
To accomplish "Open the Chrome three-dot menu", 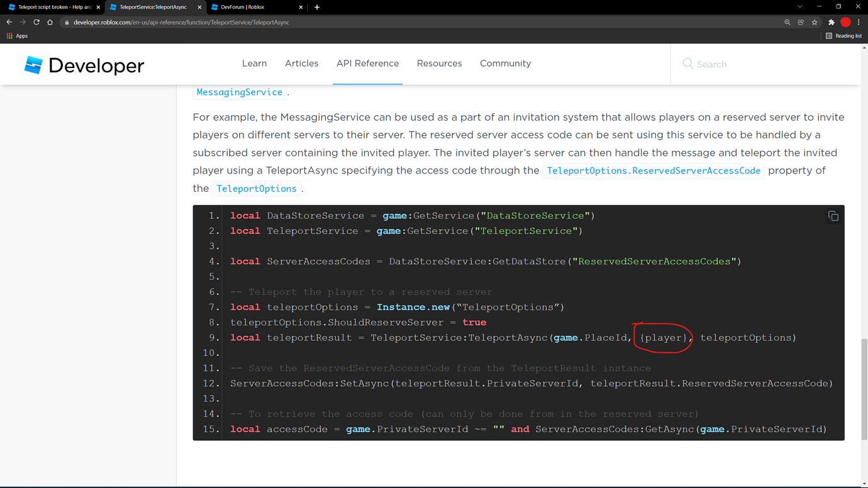I will tap(859, 22).
